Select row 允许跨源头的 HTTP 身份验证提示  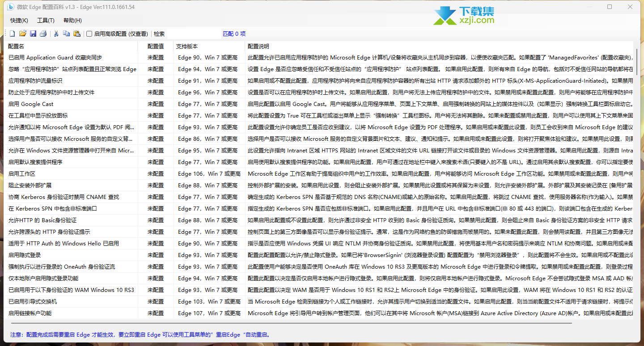[319, 232]
